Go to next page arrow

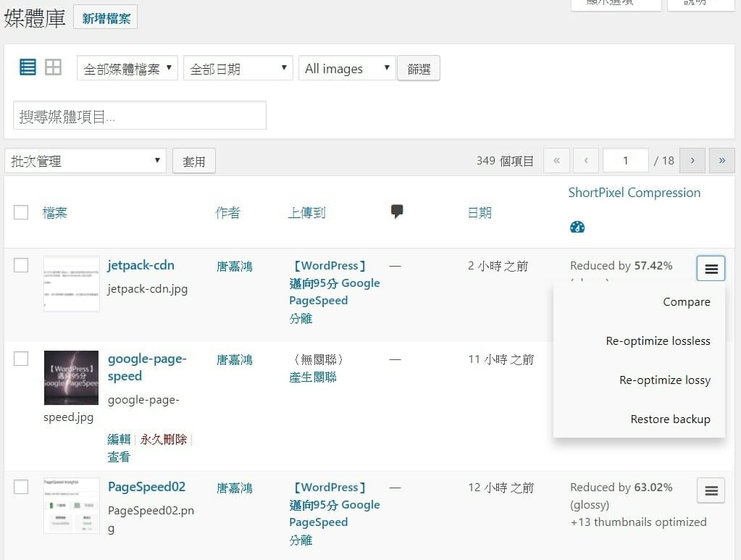tap(692, 161)
